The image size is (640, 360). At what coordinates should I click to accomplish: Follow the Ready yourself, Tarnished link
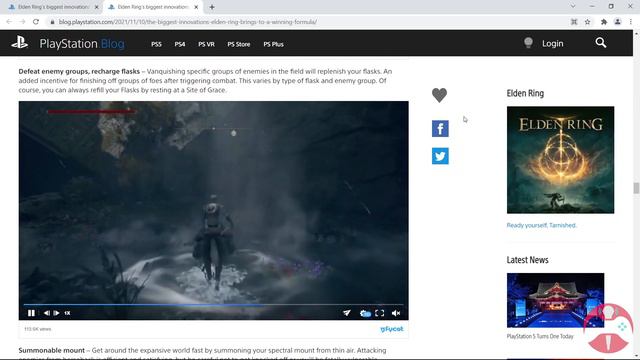coord(541,225)
